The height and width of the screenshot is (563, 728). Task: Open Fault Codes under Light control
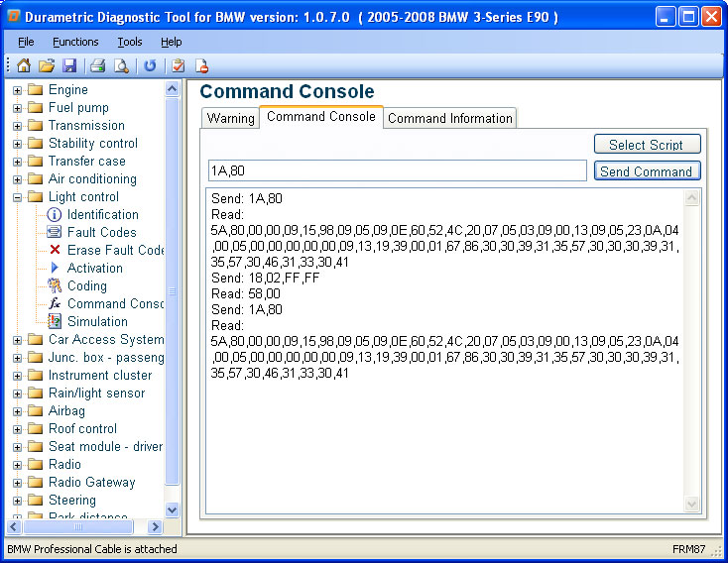tap(102, 232)
